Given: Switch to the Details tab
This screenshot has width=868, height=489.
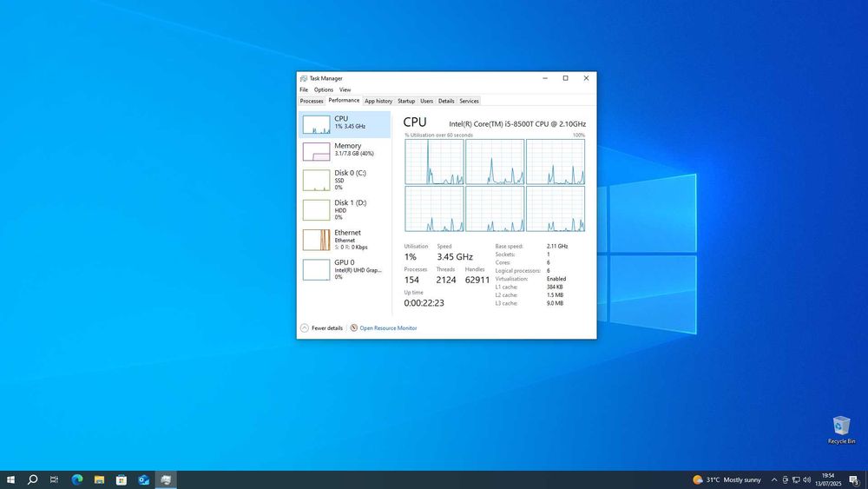Looking at the screenshot, I should [446, 102].
